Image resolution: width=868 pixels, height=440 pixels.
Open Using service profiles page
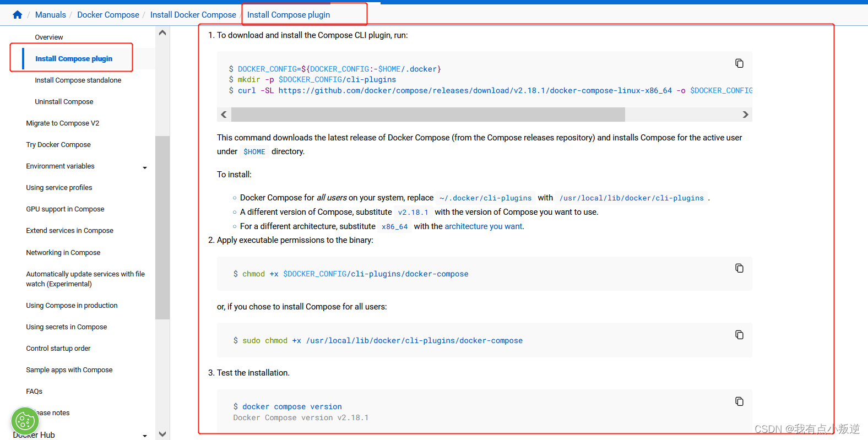[x=59, y=188]
